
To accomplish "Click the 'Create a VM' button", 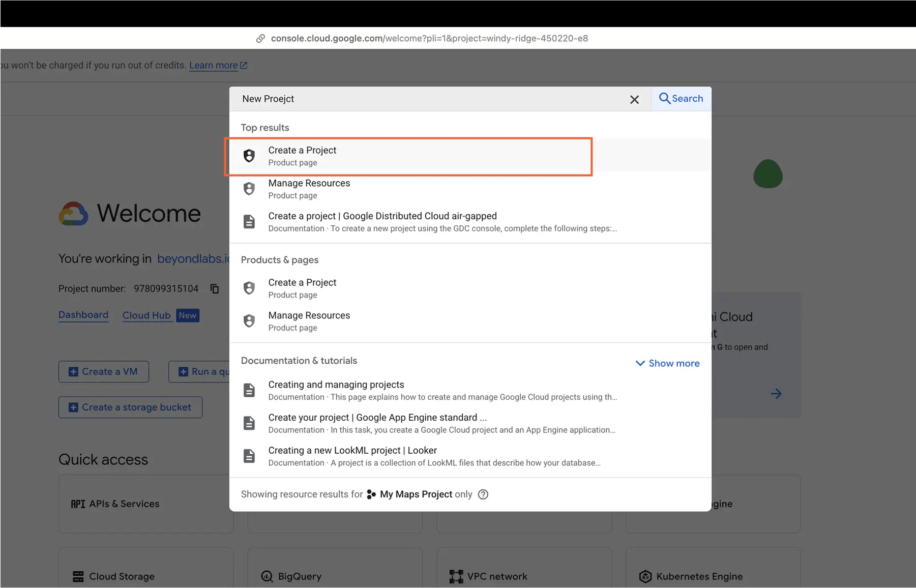I will point(104,372).
